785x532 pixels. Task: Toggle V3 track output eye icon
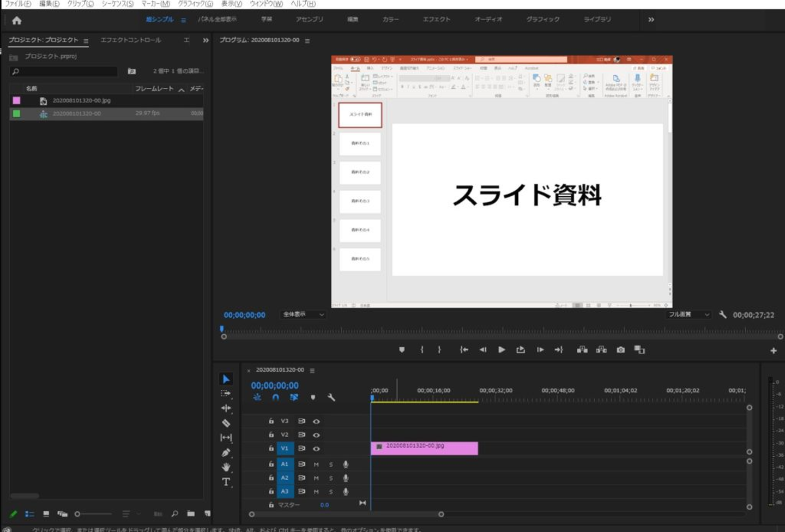[316, 421]
